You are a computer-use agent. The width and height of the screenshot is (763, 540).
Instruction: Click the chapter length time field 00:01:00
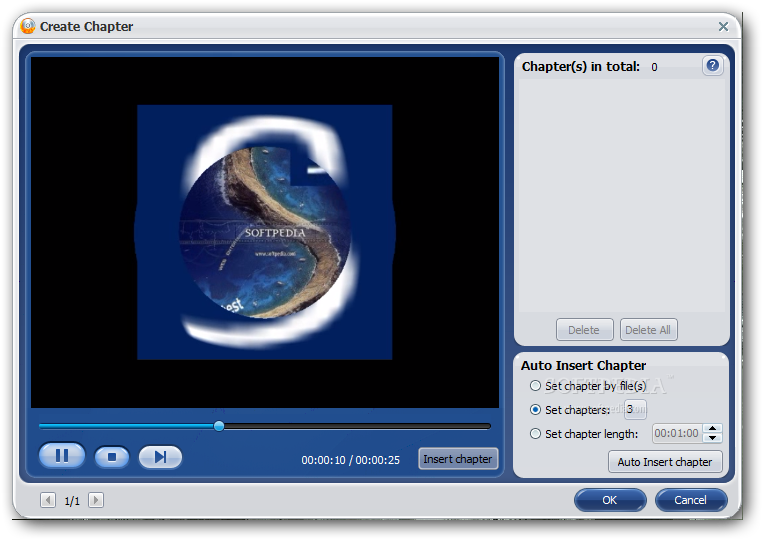pyautogui.click(x=677, y=433)
